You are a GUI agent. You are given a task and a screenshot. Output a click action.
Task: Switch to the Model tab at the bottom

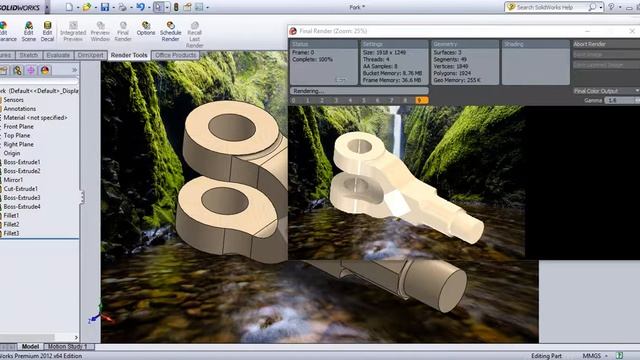pyautogui.click(x=30, y=347)
